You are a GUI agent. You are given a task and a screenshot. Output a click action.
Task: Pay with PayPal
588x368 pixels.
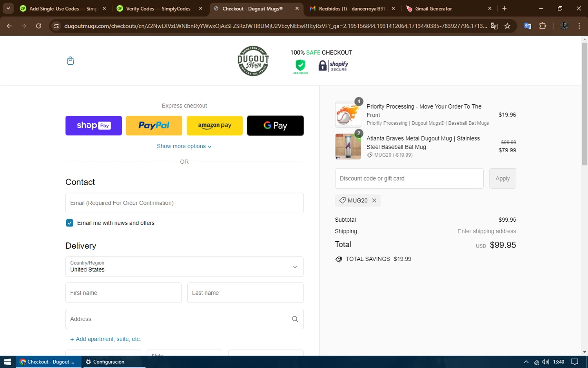pyautogui.click(x=154, y=126)
